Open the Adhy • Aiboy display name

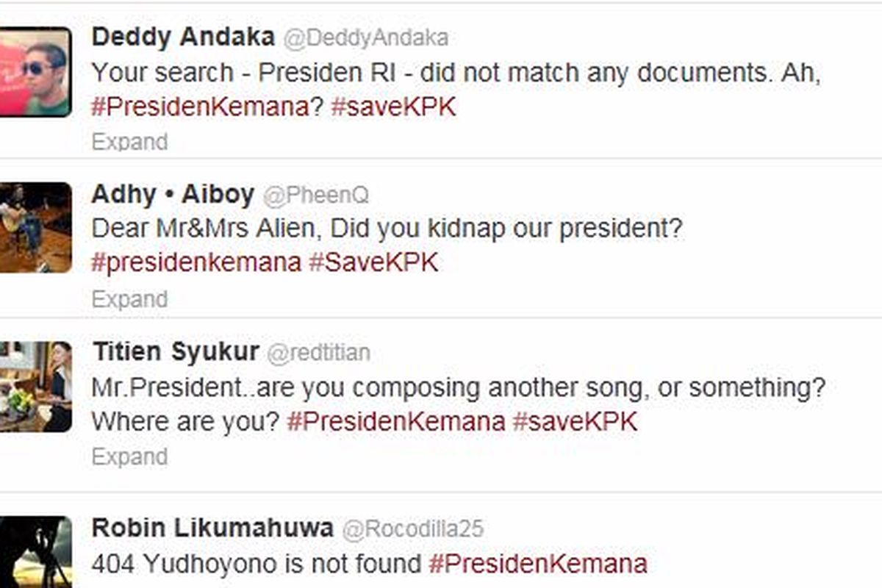tap(173, 195)
